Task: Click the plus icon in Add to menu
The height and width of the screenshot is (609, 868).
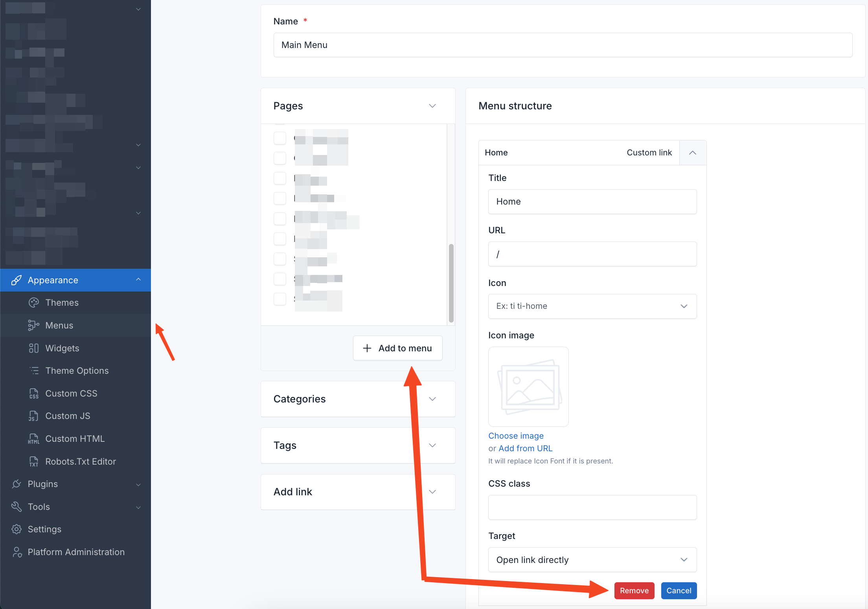Action: click(367, 348)
